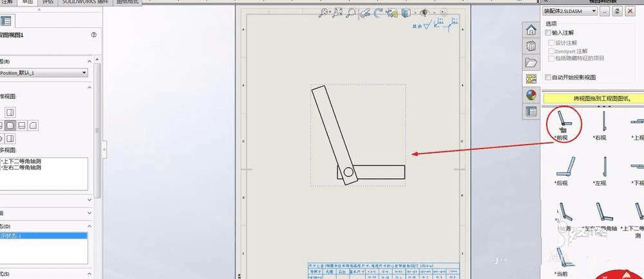644x279 pixels.
Task: Switch to the 评估 tab
Action: [48, 2]
